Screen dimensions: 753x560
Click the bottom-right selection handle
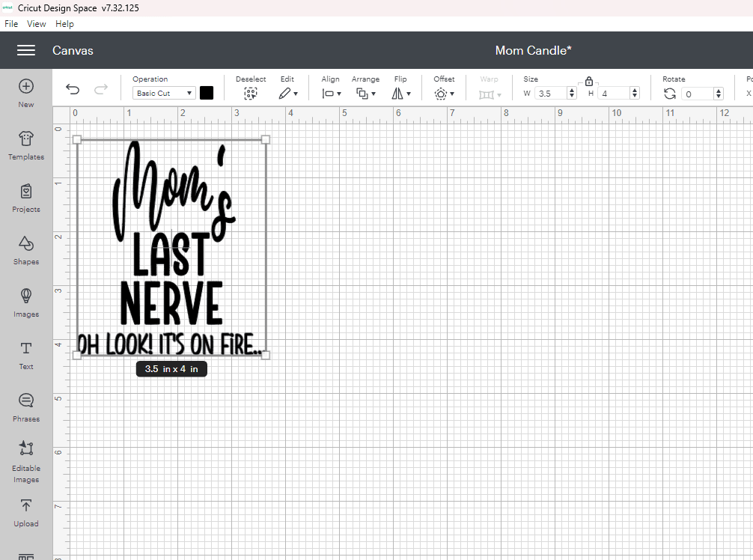tap(266, 355)
